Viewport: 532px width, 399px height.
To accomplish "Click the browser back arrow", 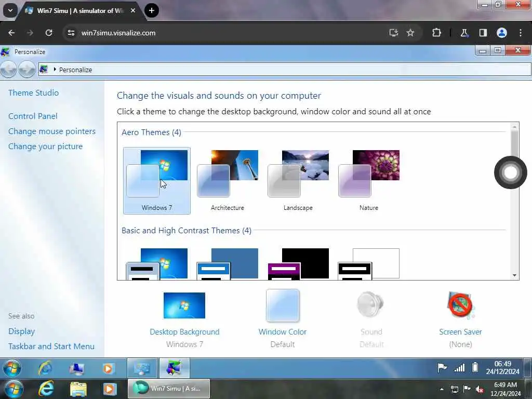I will coord(11,33).
